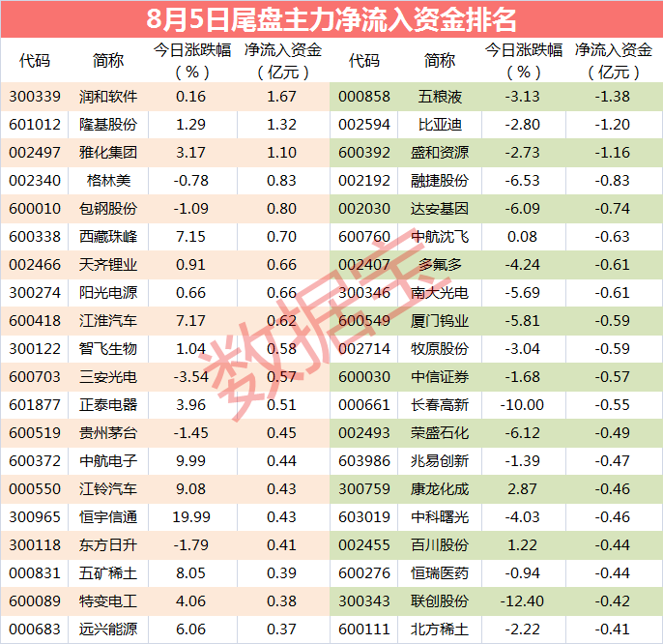Click net inflow value 1.67

pyautogui.click(x=281, y=97)
